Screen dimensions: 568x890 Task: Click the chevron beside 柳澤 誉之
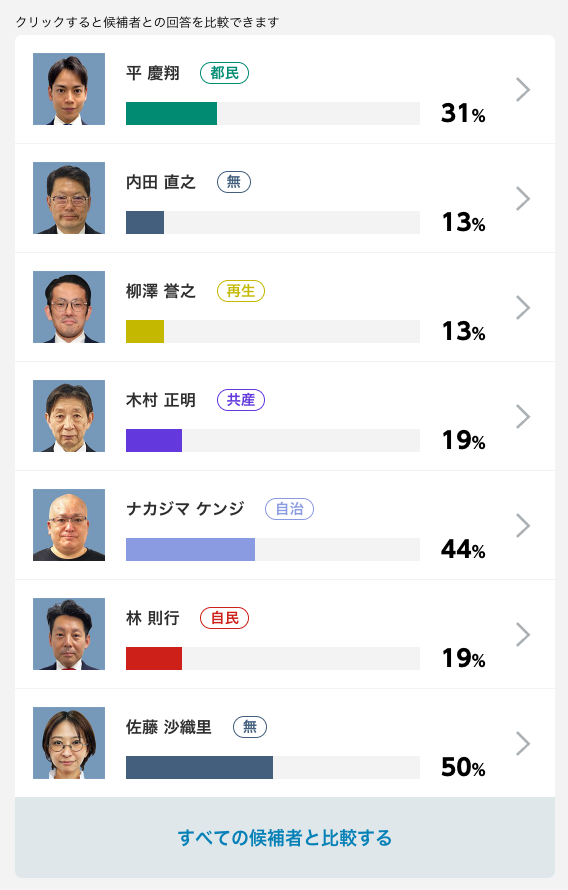pyautogui.click(x=523, y=308)
